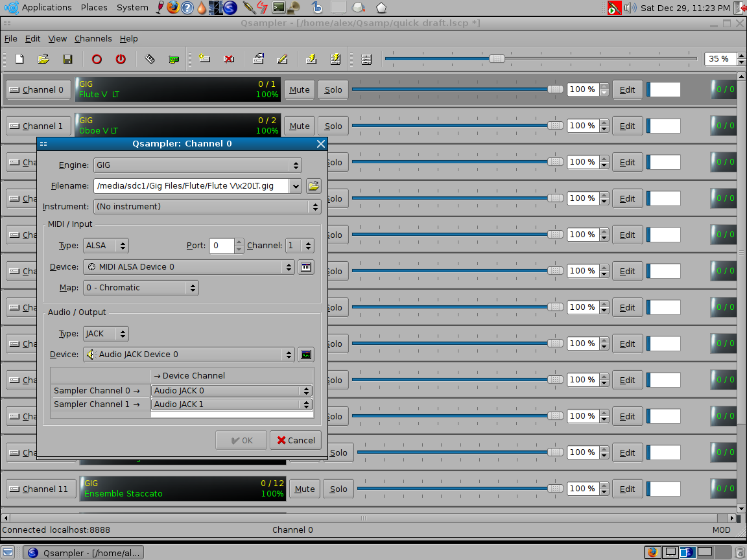Click the logout door icon in the top panel
This screenshot has width=747, height=560.
coord(741,8)
